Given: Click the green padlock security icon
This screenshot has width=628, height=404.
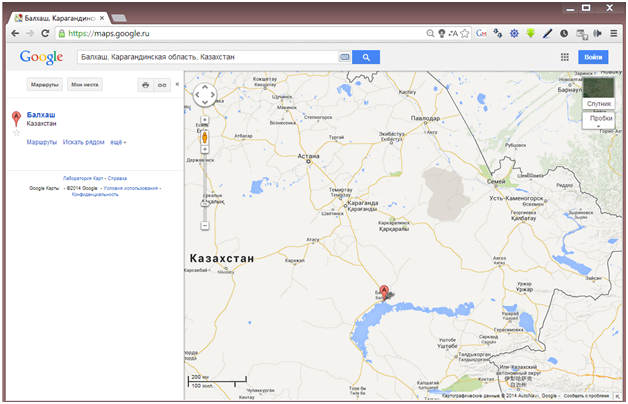Looking at the screenshot, I should click(x=62, y=33).
